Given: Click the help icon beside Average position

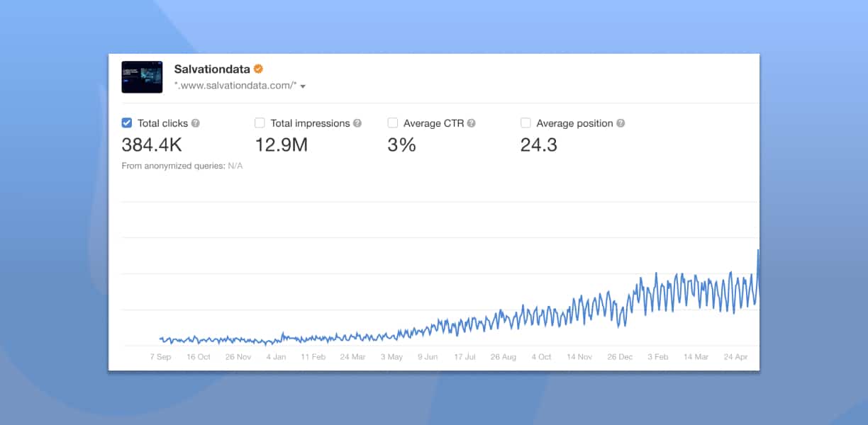Looking at the screenshot, I should tap(621, 123).
